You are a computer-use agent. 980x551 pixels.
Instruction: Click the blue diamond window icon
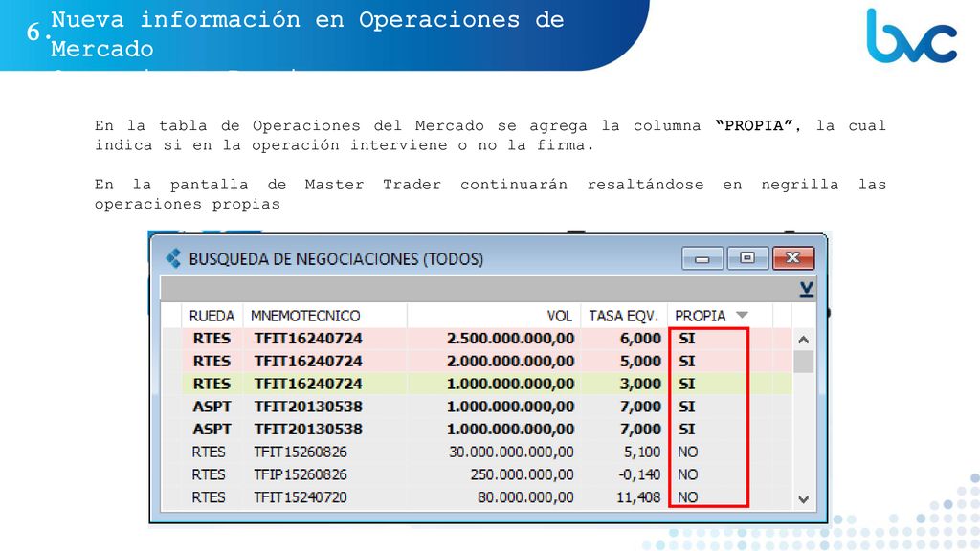click(x=173, y=258)
